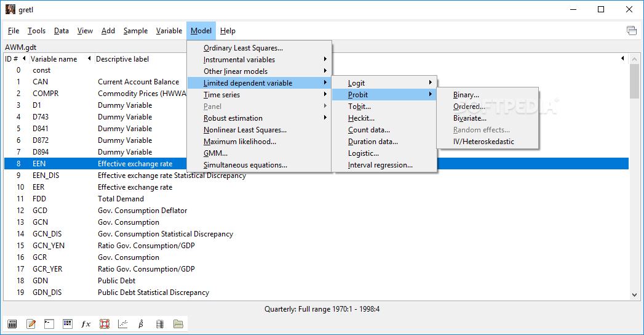Select the GDN Public Debt row
This screenshot has height=335, width=644.
pyautogui.click(x=316, y=280)
